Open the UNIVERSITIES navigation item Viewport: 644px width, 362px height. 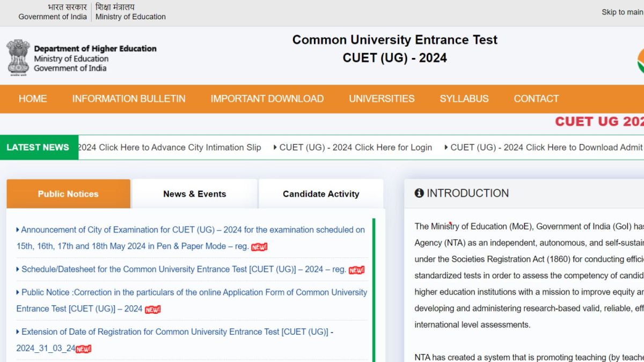(x=382, y=99)
